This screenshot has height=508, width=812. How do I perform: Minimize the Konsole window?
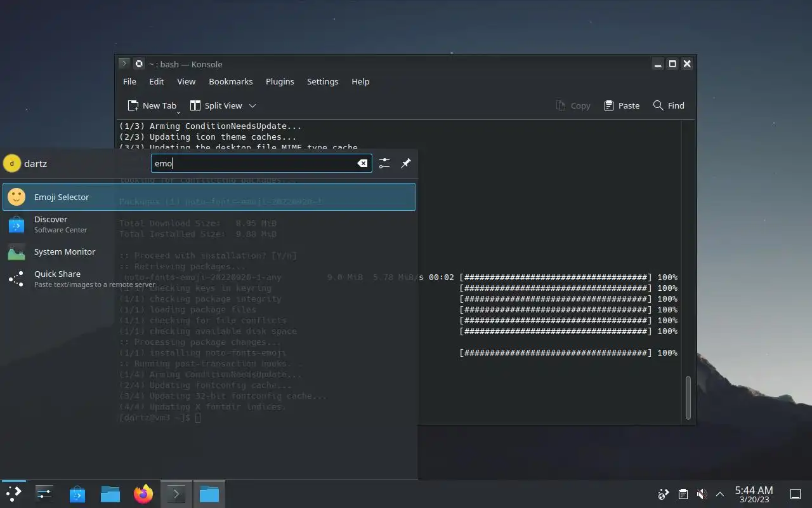tap(658, 63)
